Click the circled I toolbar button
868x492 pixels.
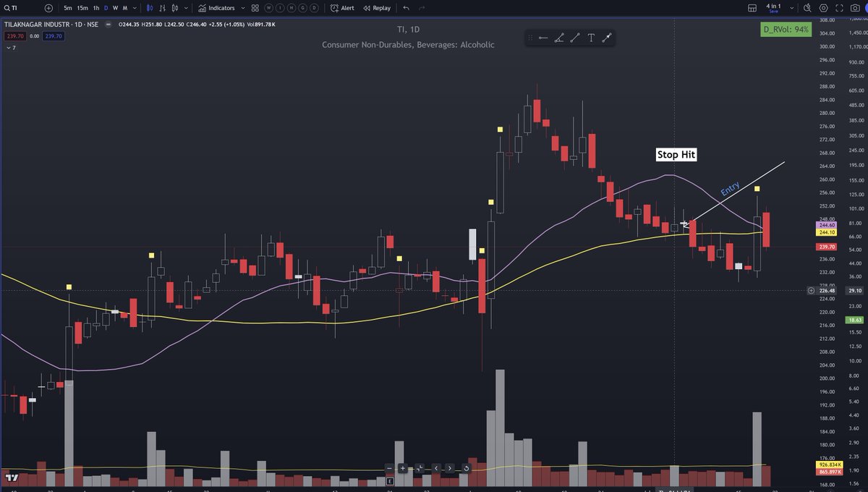pos(280,8)
